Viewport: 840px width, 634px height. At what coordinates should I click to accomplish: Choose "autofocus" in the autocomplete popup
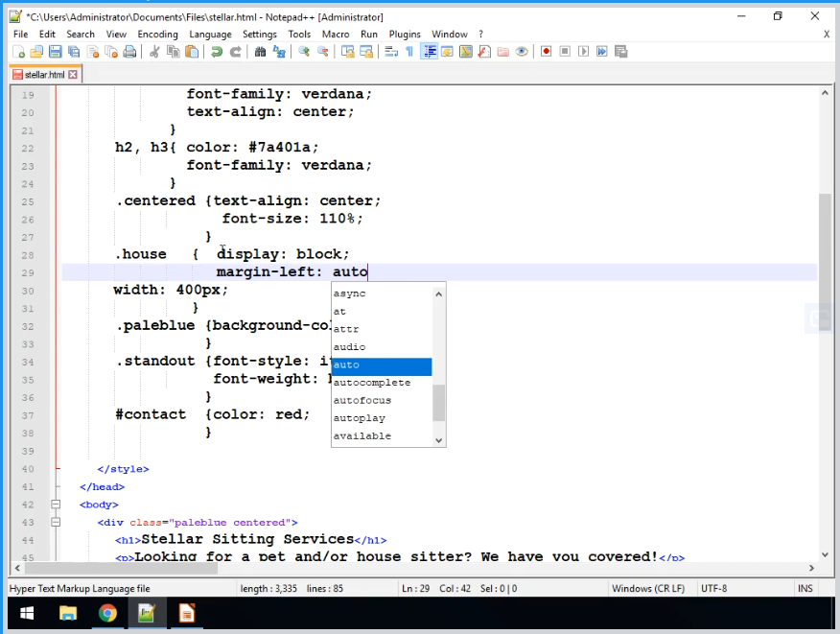click(362, 400)
